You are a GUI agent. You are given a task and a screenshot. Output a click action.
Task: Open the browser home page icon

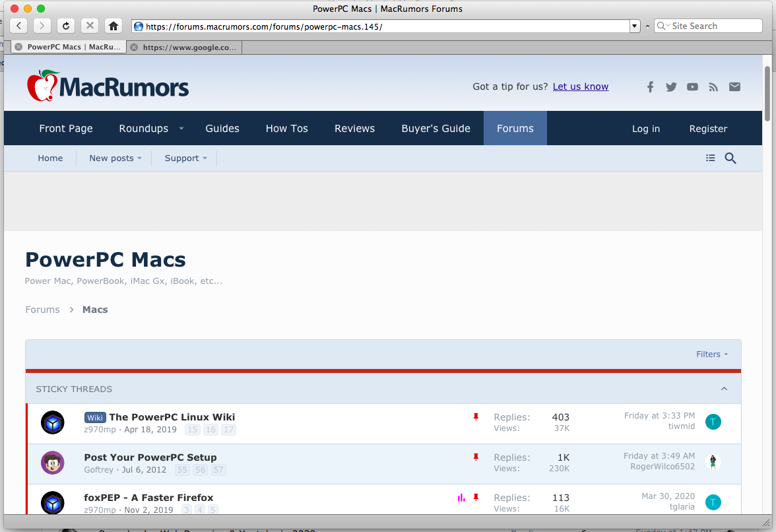tap(113, 26)
